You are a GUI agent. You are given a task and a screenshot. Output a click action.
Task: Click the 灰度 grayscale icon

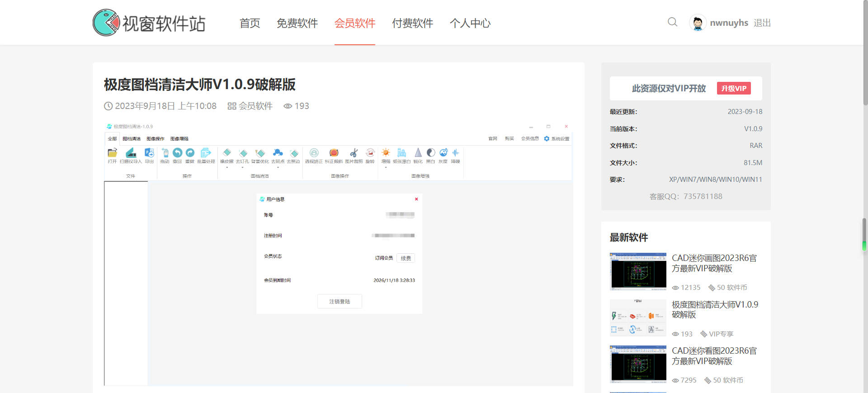(443, 152)
